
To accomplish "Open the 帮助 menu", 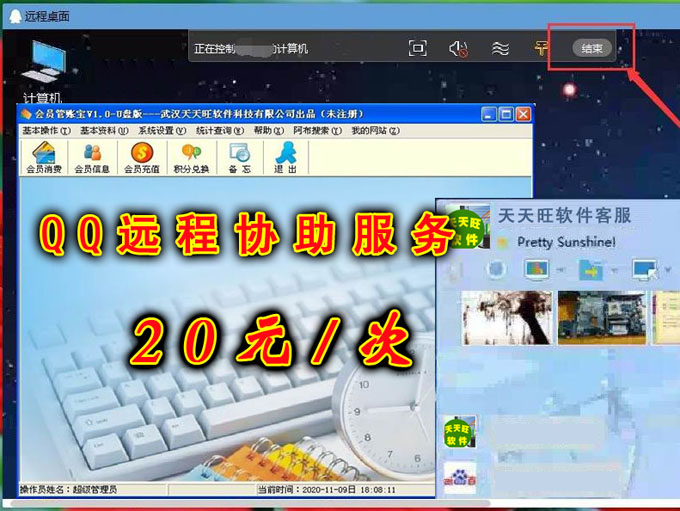I will 268,131.
